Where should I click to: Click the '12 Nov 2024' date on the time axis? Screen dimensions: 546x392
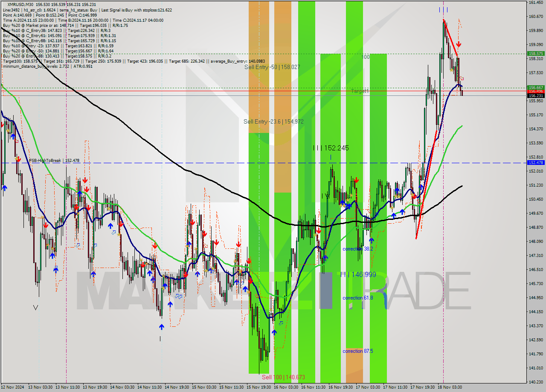coord(13,388)
